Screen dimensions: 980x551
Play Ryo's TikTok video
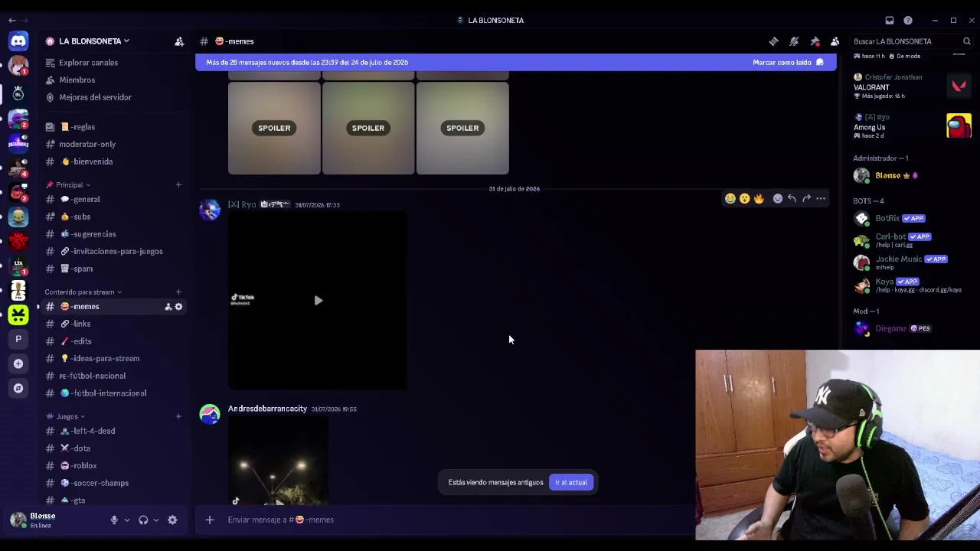pos(318,301)
